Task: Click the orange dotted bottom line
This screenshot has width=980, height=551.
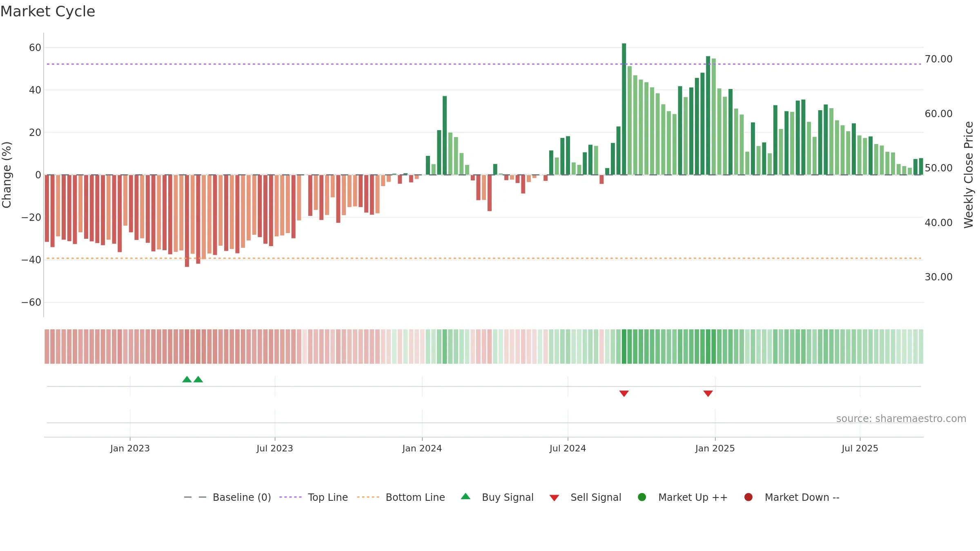Action: tap(484, 258)
